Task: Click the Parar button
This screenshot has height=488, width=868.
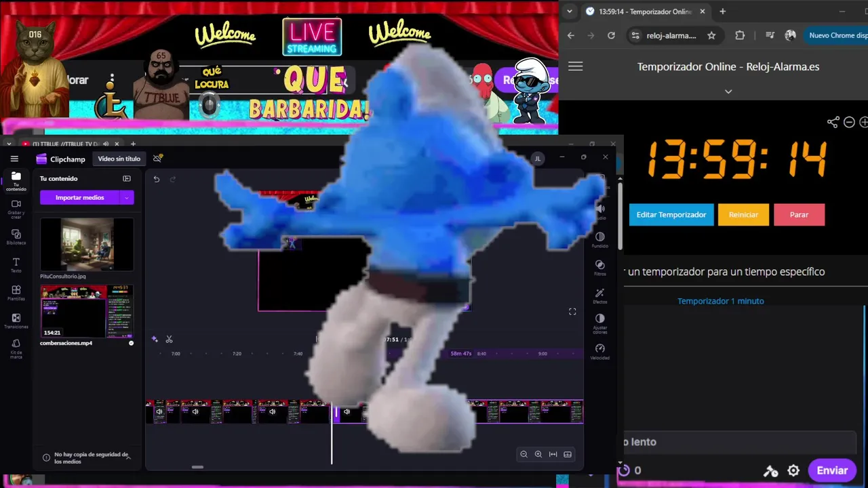Action: pos(799,214)
